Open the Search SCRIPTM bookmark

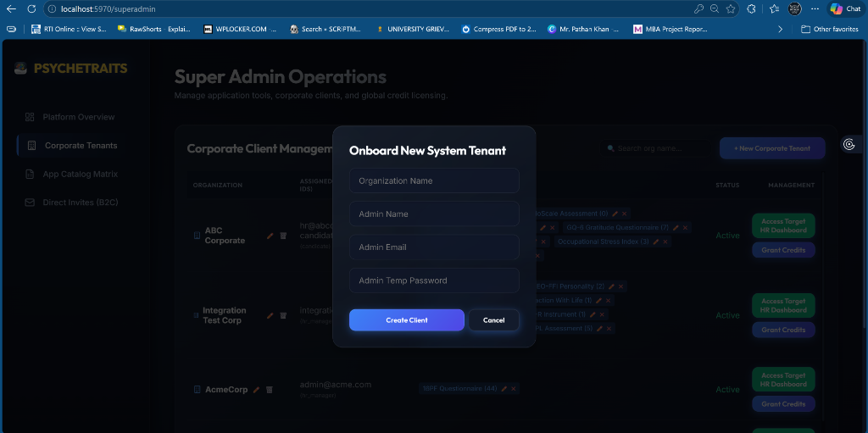tap(326, 29)
